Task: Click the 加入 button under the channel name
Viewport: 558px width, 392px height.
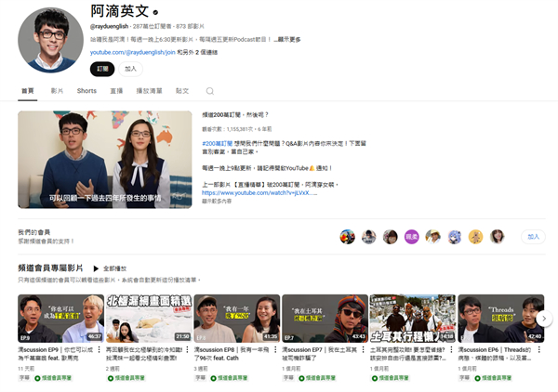Action: (x=130, y=69)
